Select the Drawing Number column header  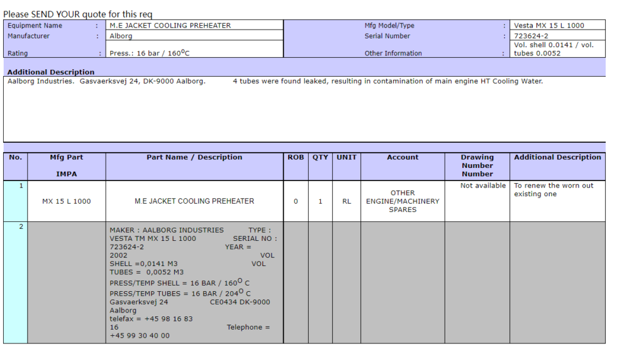[477, 165]
